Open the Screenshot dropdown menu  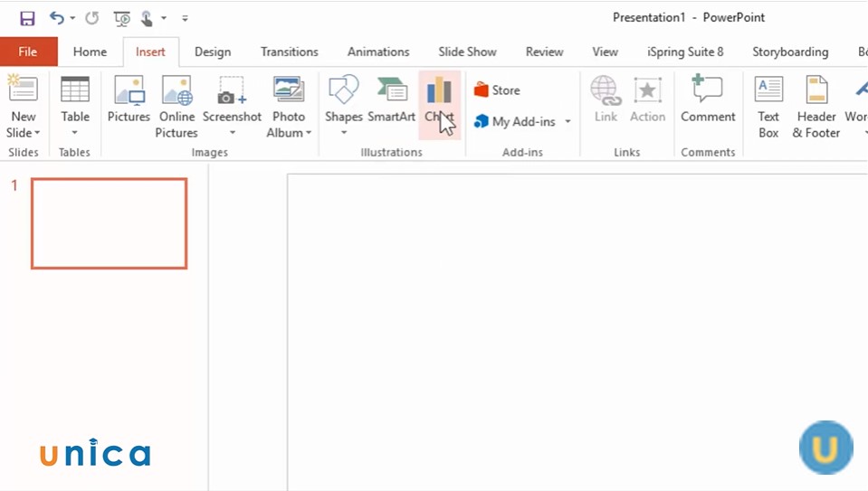[x=232, y=132]
